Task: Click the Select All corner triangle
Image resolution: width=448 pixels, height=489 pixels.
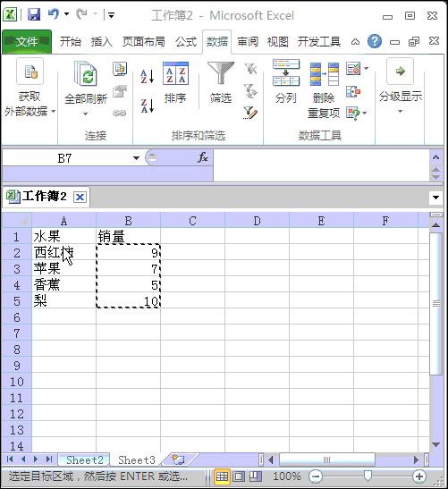Action: [17, 221]
